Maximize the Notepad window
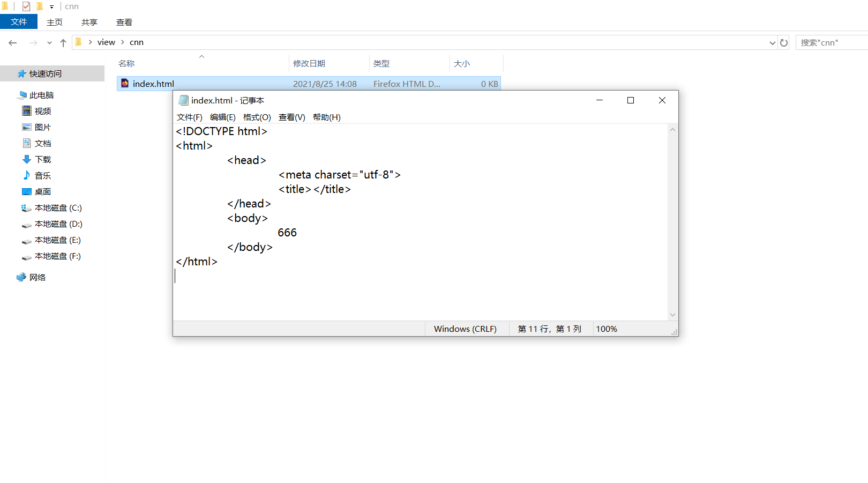 (631, 100)
